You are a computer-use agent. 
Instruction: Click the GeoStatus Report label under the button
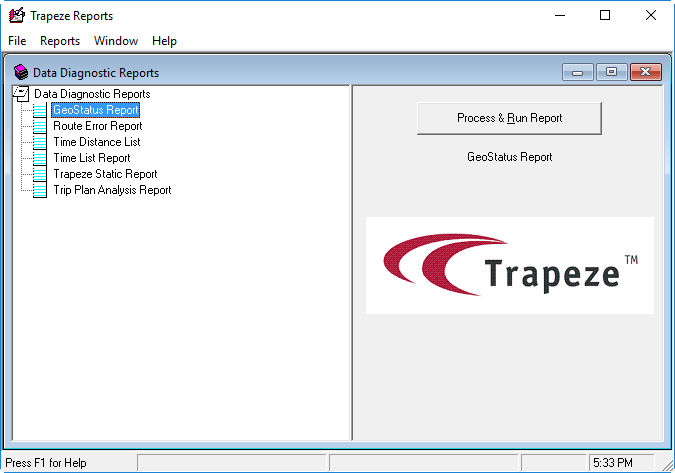(x=509, y=157)
